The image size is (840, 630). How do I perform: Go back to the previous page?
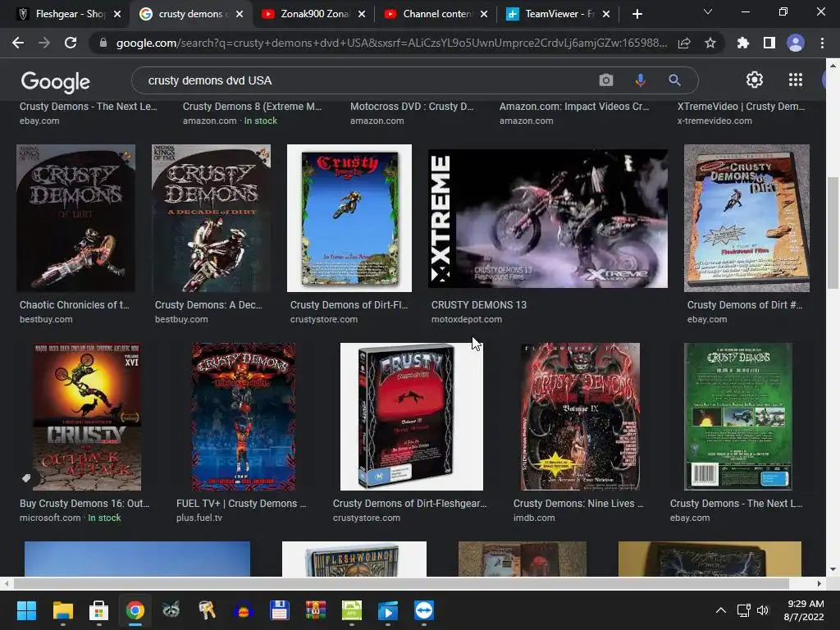(18, 43)
